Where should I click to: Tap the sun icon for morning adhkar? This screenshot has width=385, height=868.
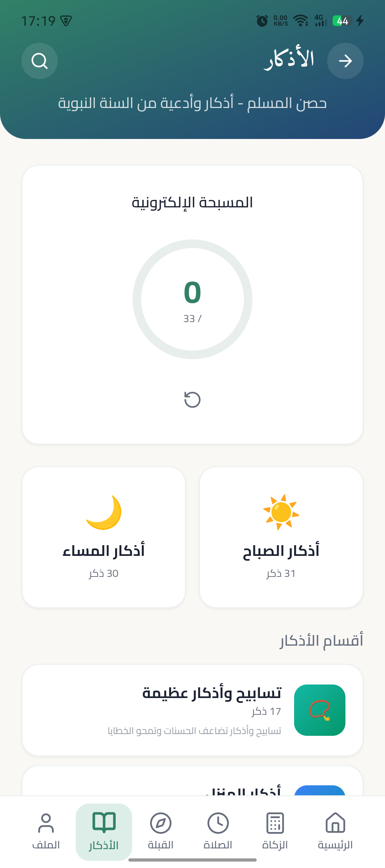point(281,512)
